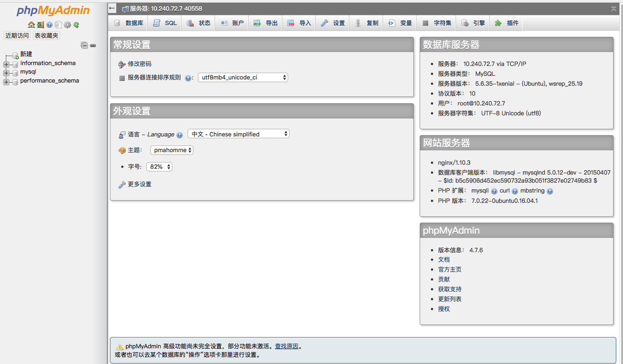Select performance_schema database name
Screen dimensions: 623x364
coord(49,81)
